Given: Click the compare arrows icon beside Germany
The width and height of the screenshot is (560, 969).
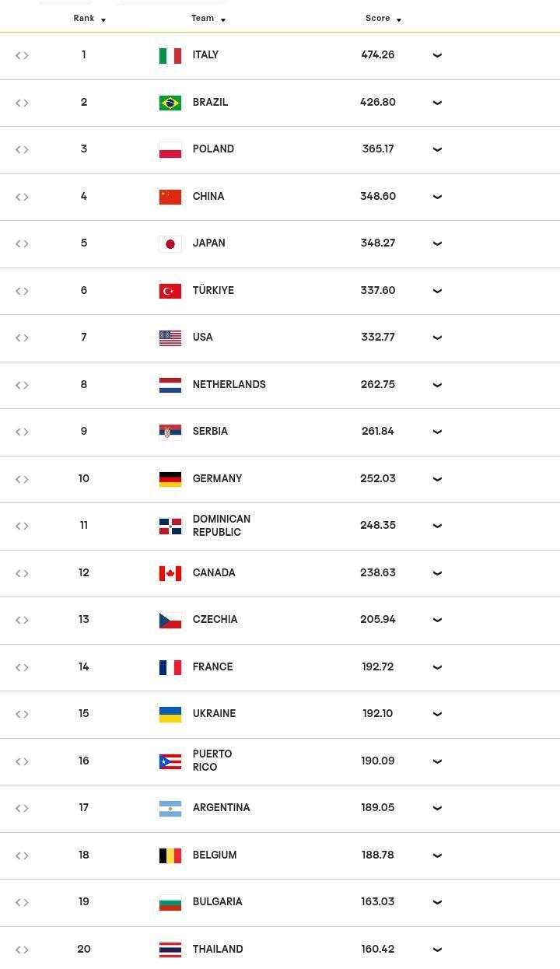Looking at the screenshot, I should pos(22,479).
